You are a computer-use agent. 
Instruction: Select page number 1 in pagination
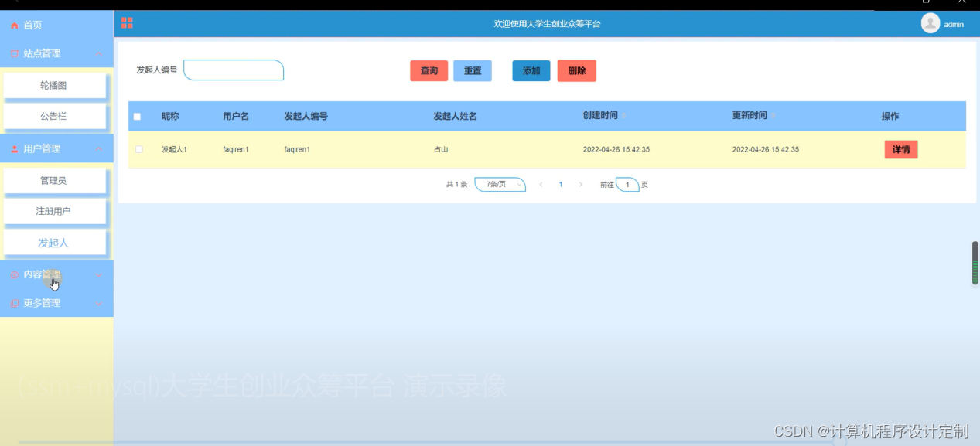[561, 185]
